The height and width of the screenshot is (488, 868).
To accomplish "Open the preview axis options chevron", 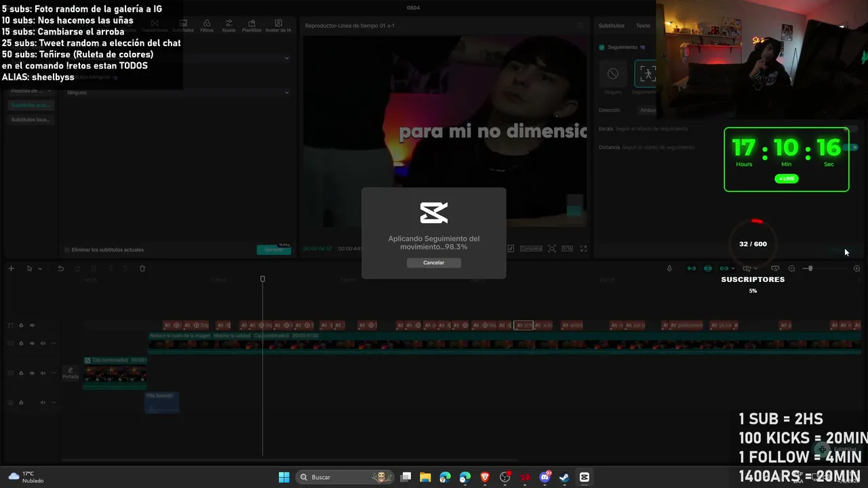I will click(x=755, y=269).
